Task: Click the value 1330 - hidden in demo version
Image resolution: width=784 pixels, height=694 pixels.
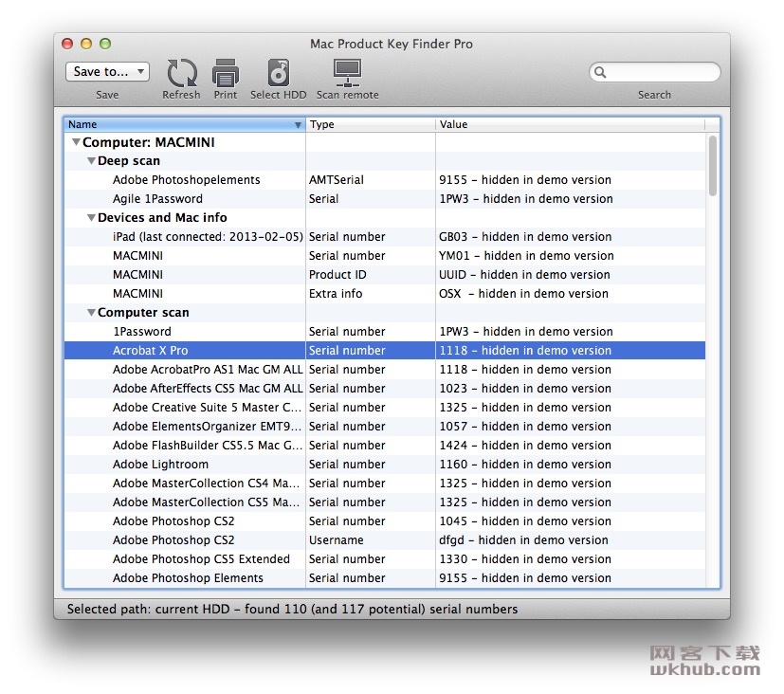Action: [525, 560]
